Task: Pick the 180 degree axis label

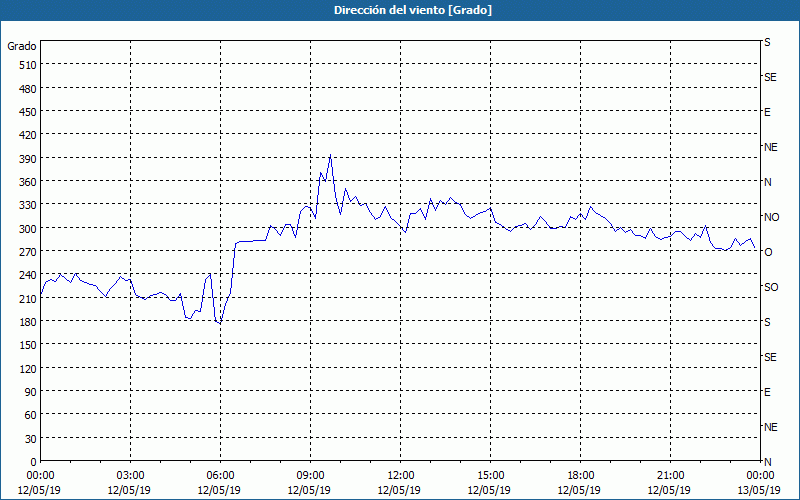Action: (x=28, y=322)
